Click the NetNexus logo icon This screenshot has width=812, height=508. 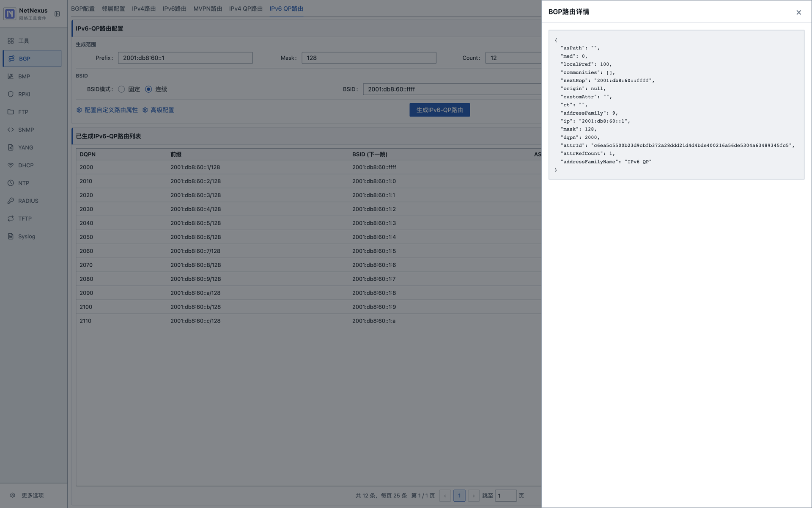tap(10, 14)
